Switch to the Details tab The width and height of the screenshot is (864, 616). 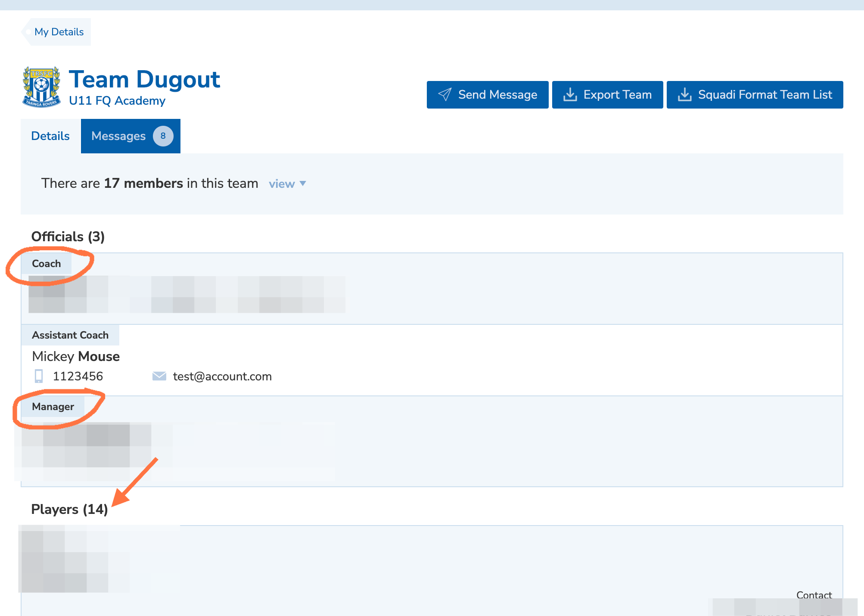(x=50, y=136)
